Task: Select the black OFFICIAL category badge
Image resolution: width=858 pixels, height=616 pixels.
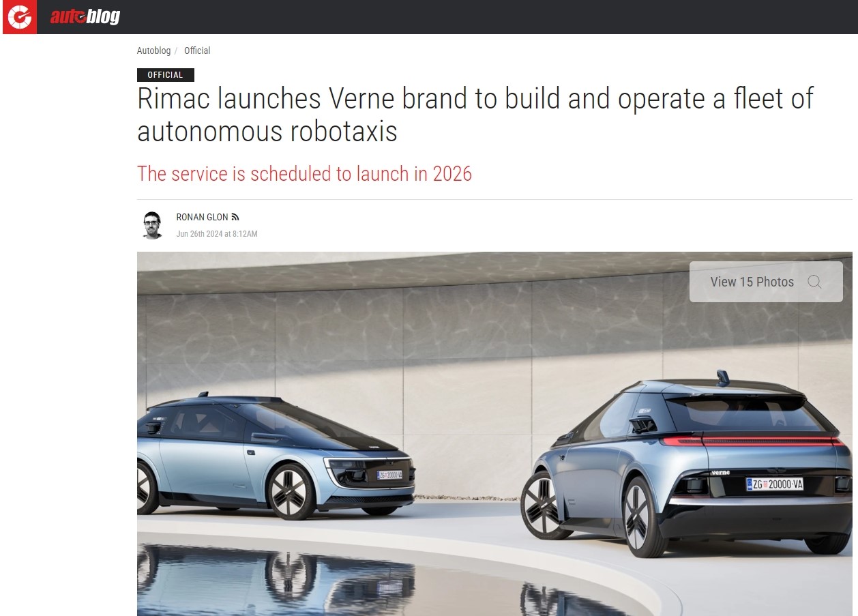Action: [166, 75]
